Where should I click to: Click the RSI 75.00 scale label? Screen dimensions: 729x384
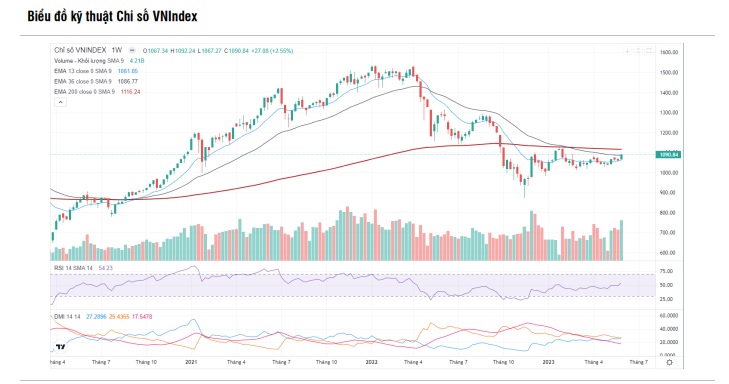tap(666, 271)
